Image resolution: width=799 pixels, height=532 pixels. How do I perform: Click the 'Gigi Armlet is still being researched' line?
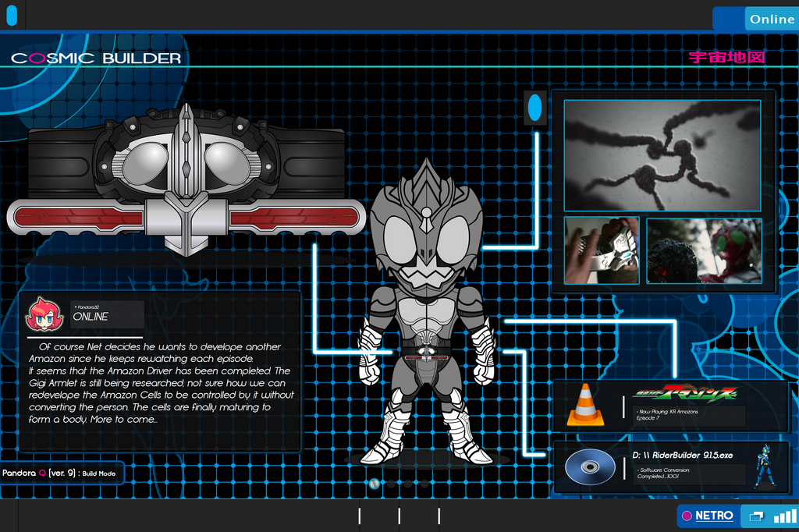[158, 383]
